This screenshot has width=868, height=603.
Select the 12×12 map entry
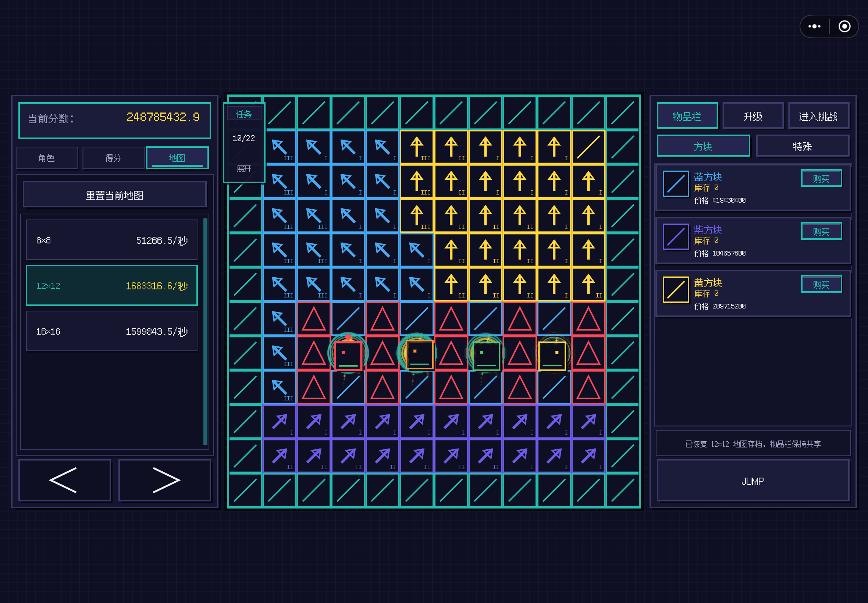click(111, 286)
